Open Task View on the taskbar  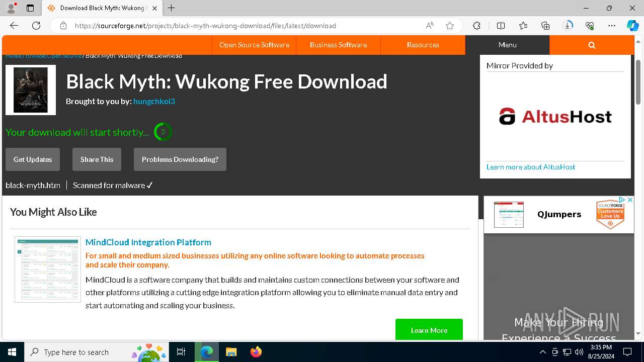tap(181, 352)
